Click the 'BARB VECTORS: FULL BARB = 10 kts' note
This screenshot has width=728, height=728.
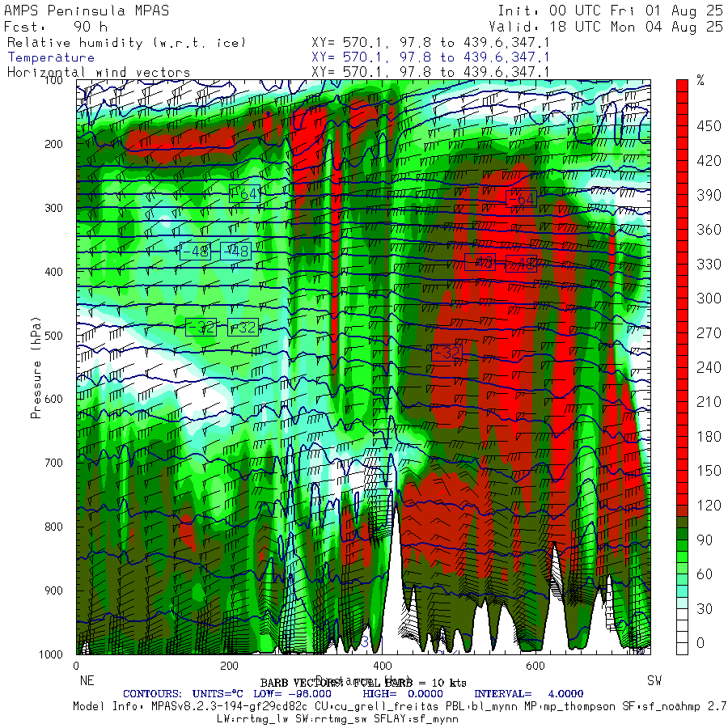pyautogui.click(x=363, y=683)
